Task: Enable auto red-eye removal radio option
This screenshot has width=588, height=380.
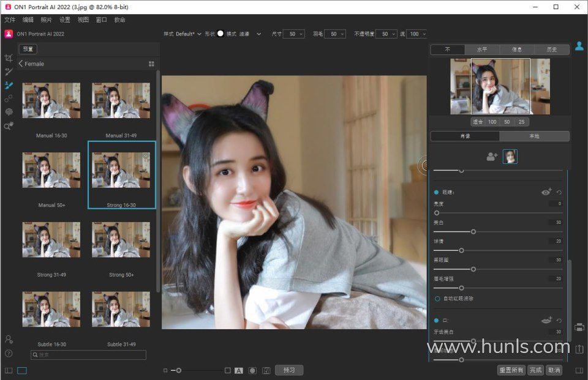Action: click(437, 299)
